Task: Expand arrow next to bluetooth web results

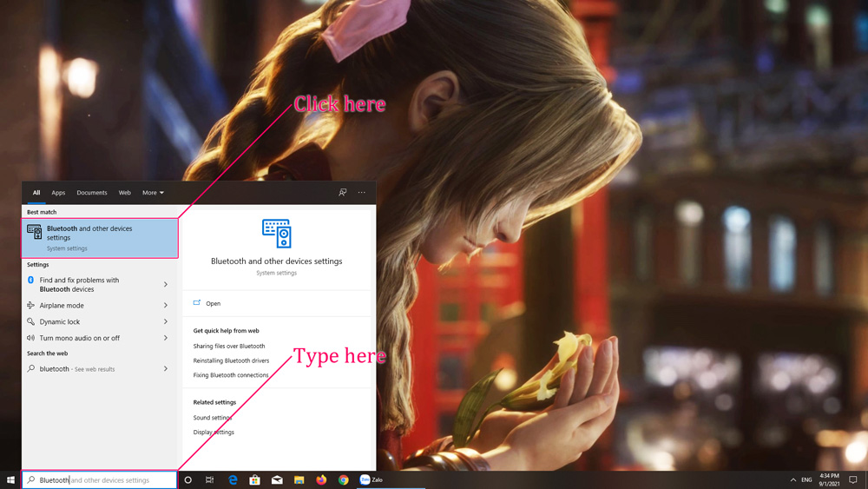Action: (x=166, y=369)
